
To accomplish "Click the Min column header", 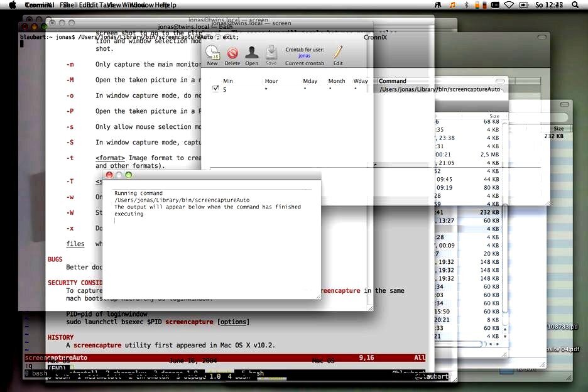I will (x=228, y=81).
